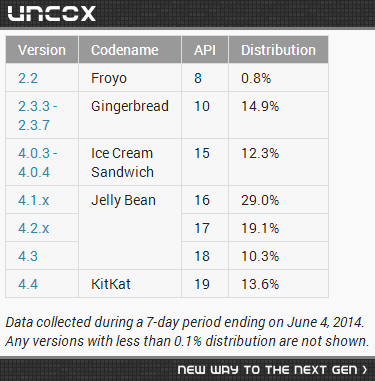Click the UNCOX logo in header
Viewport: 375px width, 381px height.
[52, 13]
